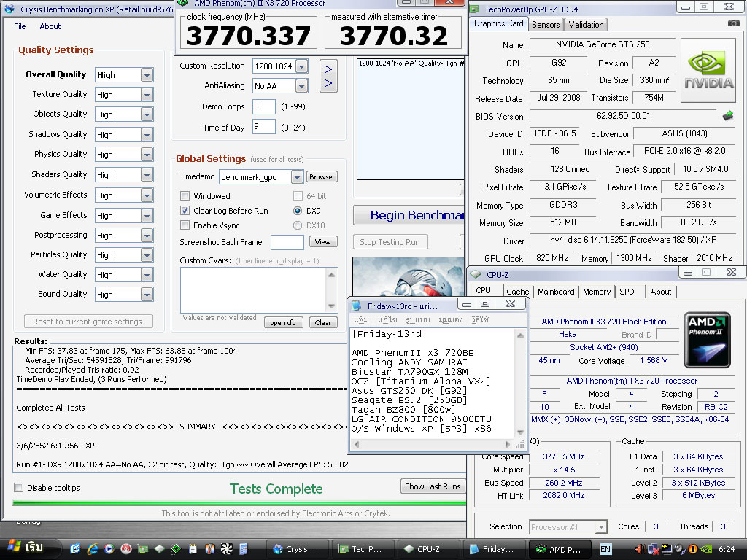Click the Demo Loops input field
This screenshot has height=560, width=747.
(263, 106)
